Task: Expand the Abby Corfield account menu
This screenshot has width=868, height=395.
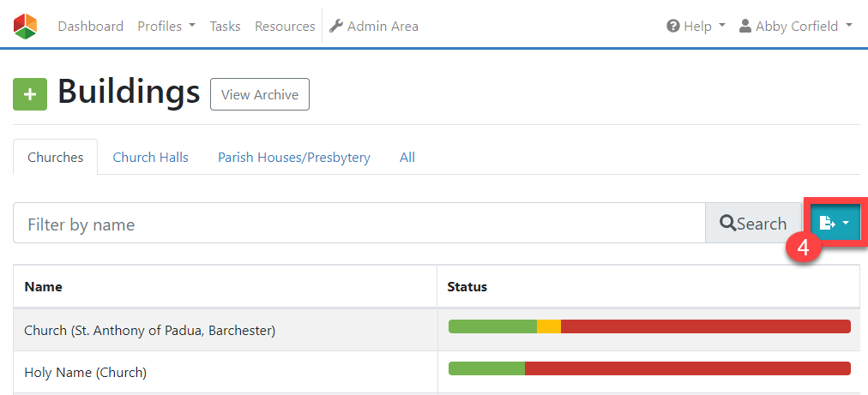Action: pyautogui.click(x=796, y=26)
